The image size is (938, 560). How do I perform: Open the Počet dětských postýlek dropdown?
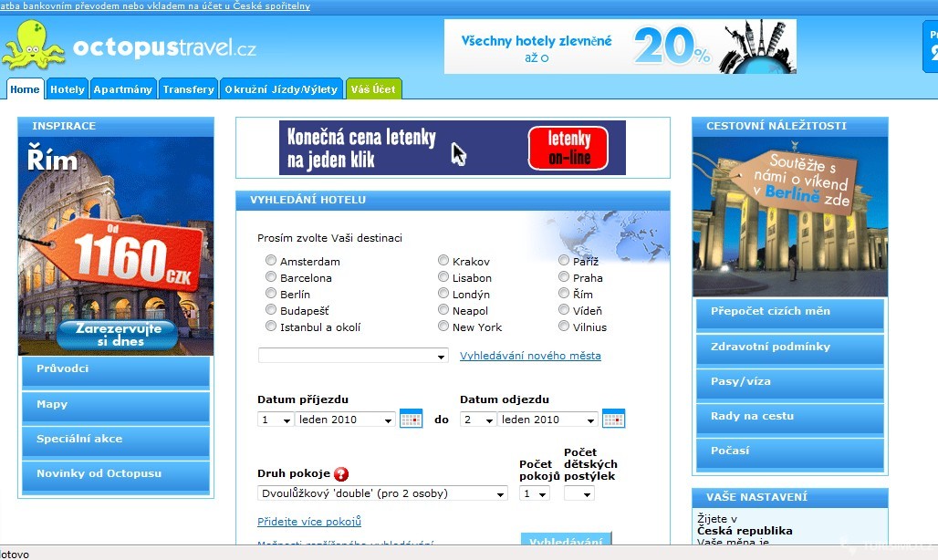[x=579, y=493]
